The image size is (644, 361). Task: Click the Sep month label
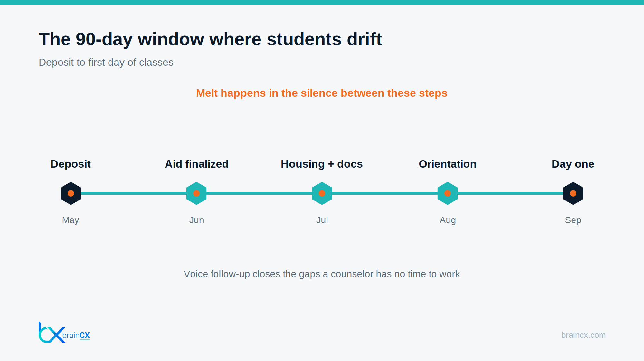click(573, 220)
